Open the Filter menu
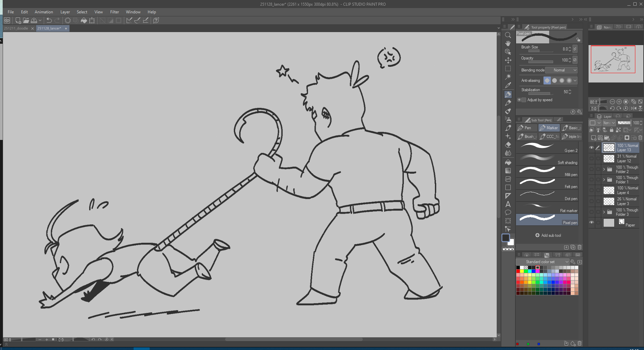The image size is (644, 350). click(x=115, y=12)
